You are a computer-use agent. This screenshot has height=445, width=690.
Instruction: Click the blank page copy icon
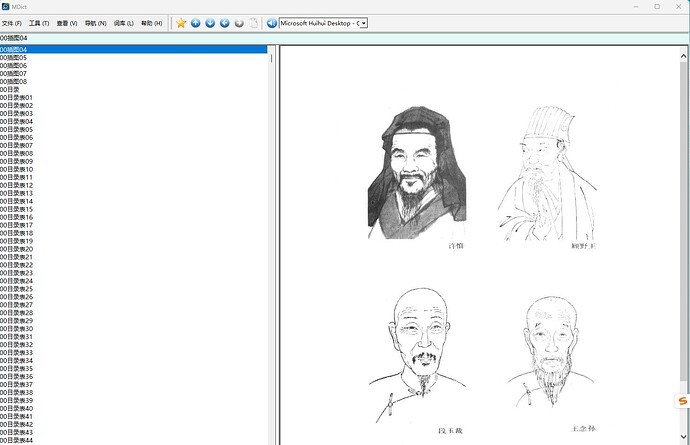254,22
